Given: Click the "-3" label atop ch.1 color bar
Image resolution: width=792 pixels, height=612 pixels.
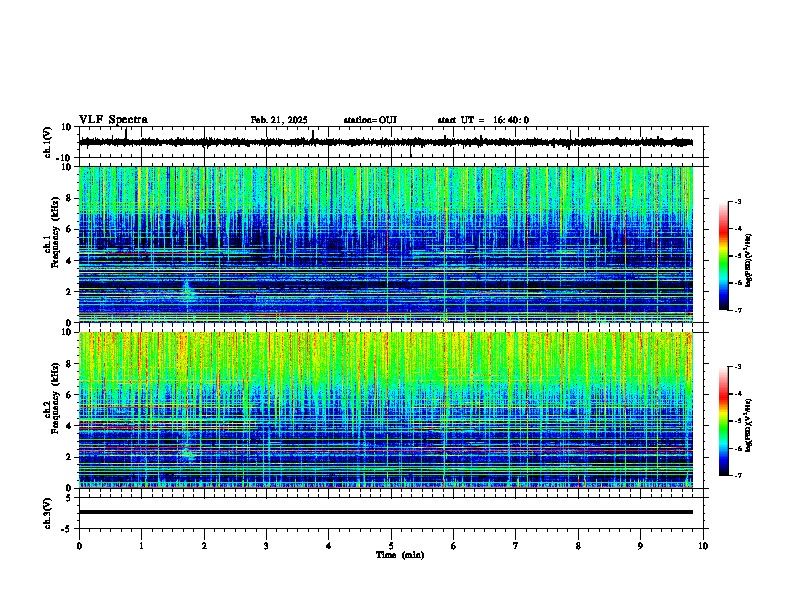Looking at the screenshot, I should point(737,202).
